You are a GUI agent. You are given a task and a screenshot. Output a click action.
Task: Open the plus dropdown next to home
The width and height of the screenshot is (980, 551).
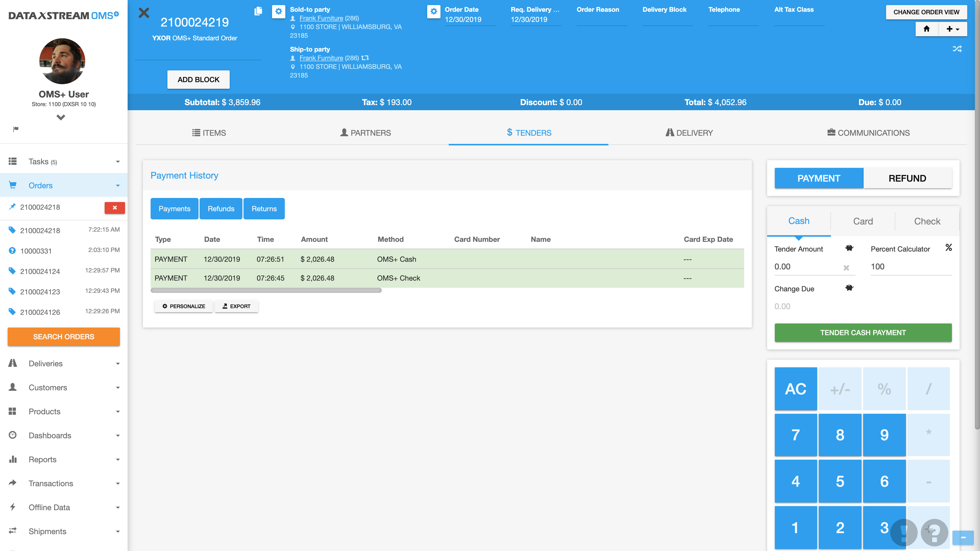pyautogui.click(x=953, y=29)
